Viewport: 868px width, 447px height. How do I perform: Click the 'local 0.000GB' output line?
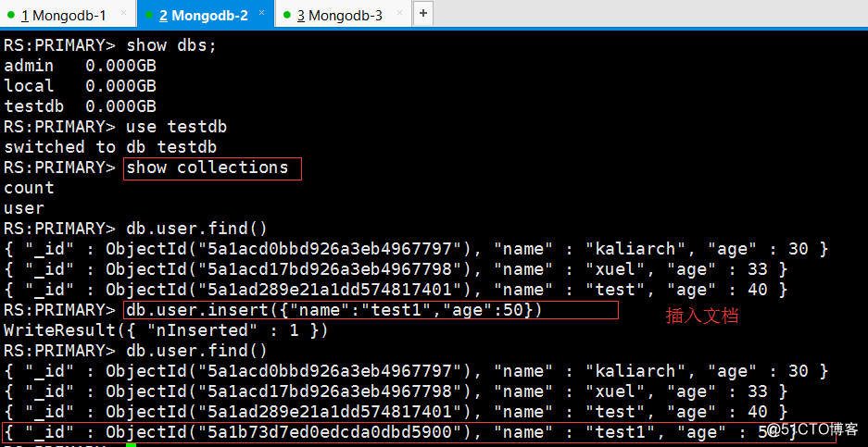tap(81, 86)
